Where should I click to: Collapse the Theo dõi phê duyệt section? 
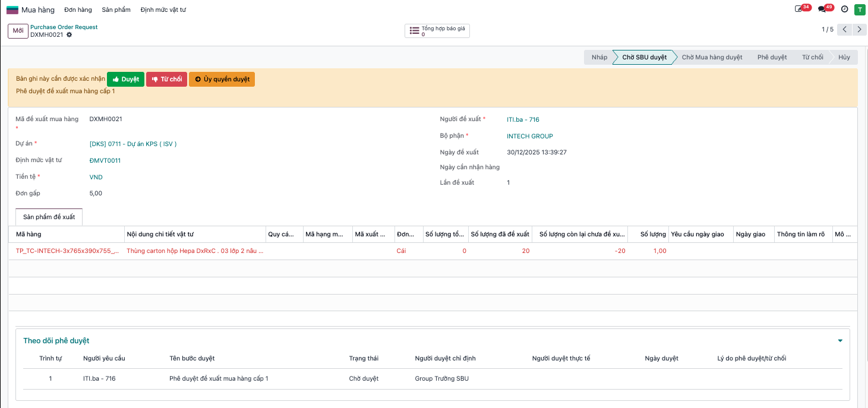[x=840, y=341]
